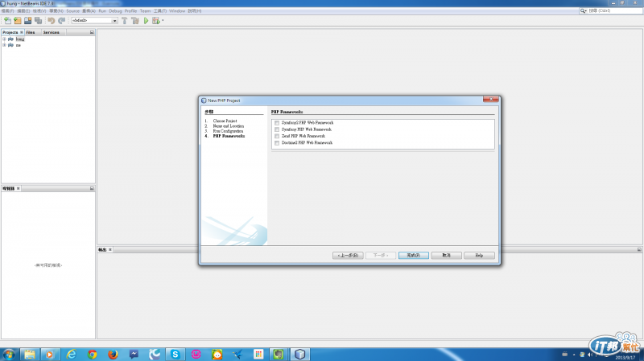Click the NetBeans cube taskbar icon

(299, 354)
